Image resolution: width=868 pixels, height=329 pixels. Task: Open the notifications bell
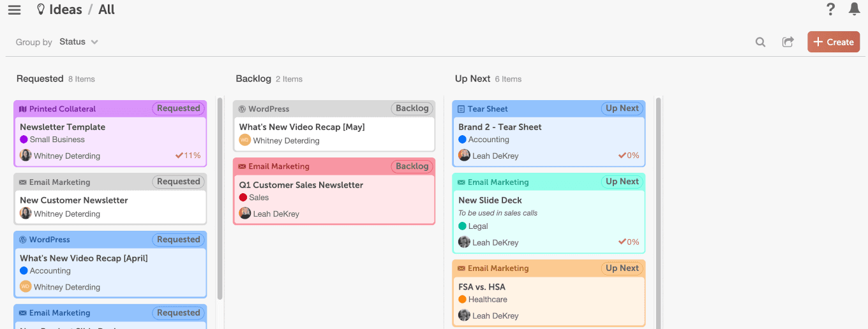(854, 9)
